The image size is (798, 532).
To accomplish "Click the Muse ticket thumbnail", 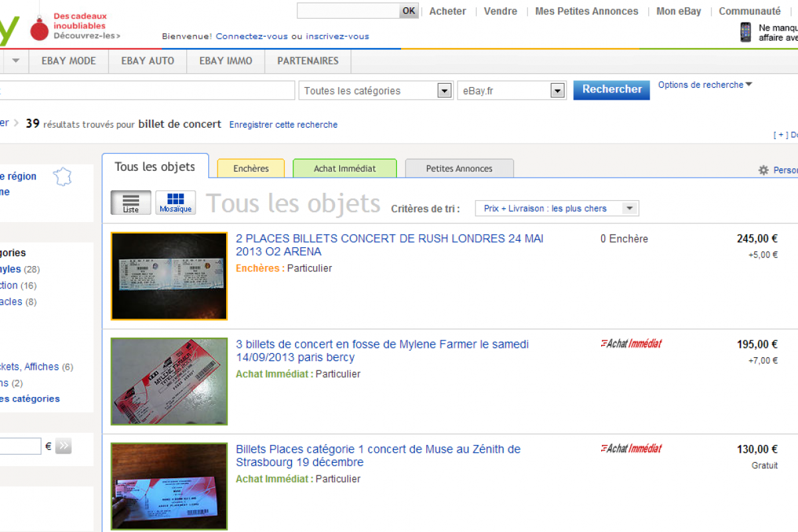I will (x=169, y=487).
